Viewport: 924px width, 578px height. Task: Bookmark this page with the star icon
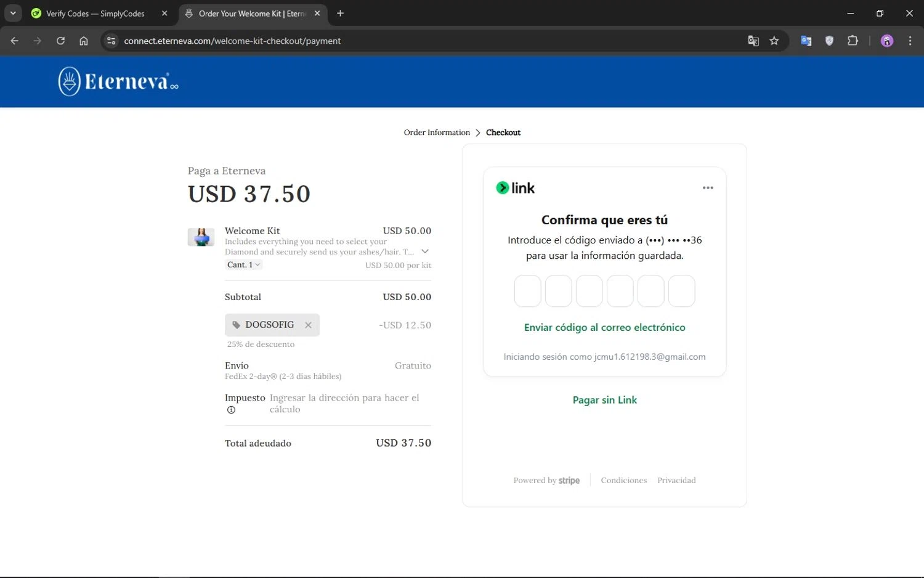tap(774, 41)
